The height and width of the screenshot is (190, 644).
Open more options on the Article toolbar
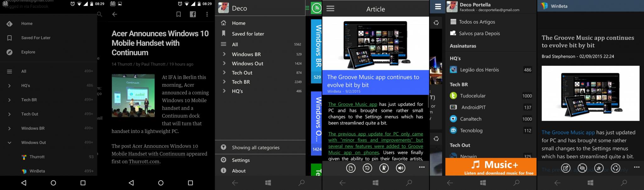point(422,167)
